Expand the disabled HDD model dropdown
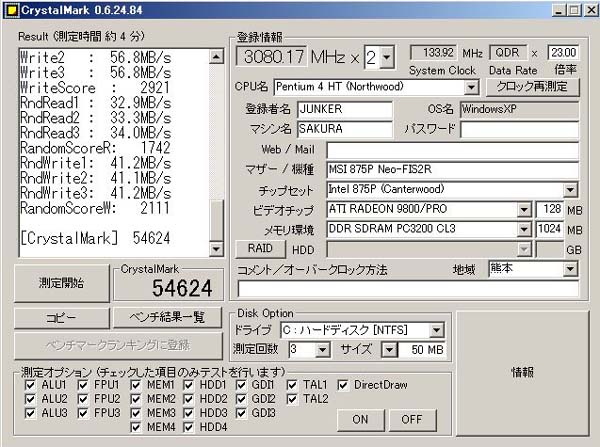Image resolution: width=600 pixels, height=447 pixels. point(523,250)
